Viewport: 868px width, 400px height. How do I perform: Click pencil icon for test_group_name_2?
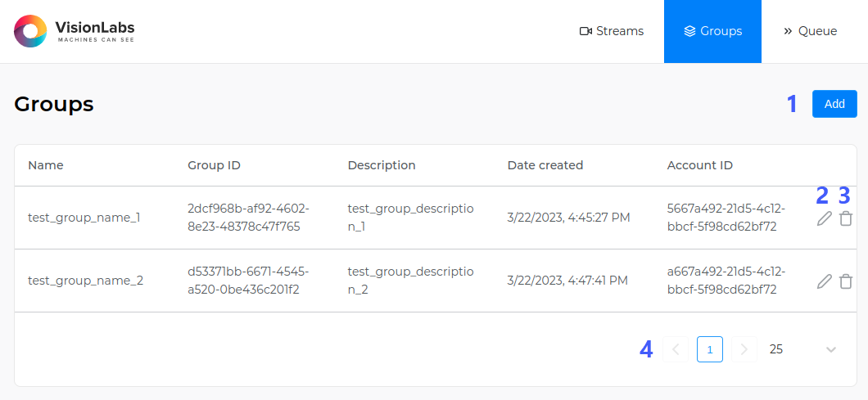pyautogui.click(x=825, y=281)
